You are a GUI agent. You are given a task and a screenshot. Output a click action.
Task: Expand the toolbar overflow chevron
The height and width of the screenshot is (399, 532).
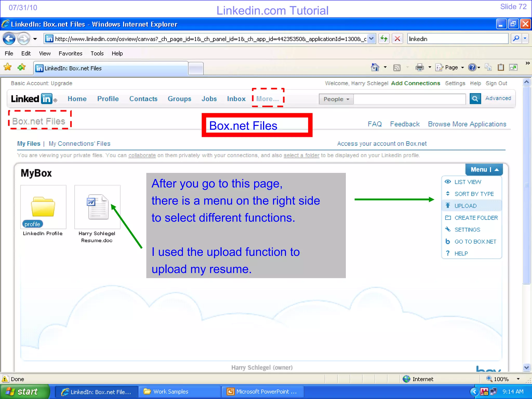527,63
